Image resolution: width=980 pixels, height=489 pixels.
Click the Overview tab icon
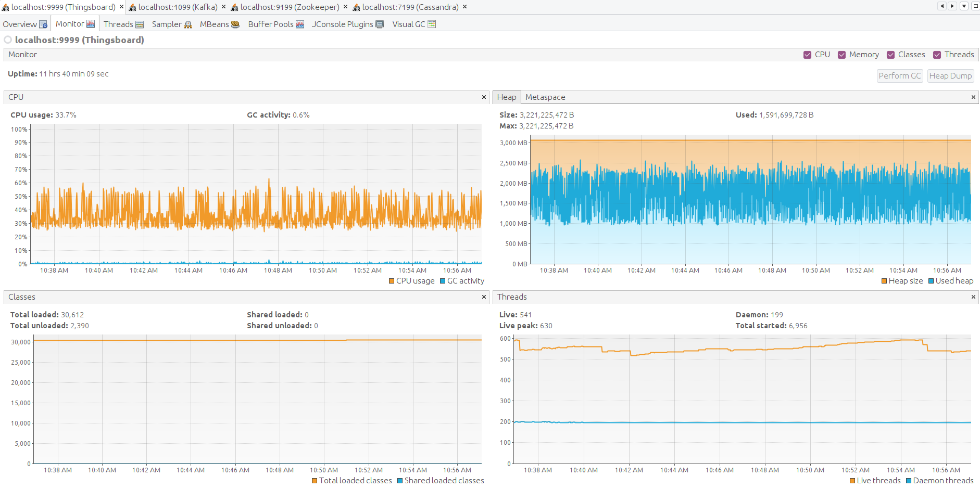click(x=43, y=24)
